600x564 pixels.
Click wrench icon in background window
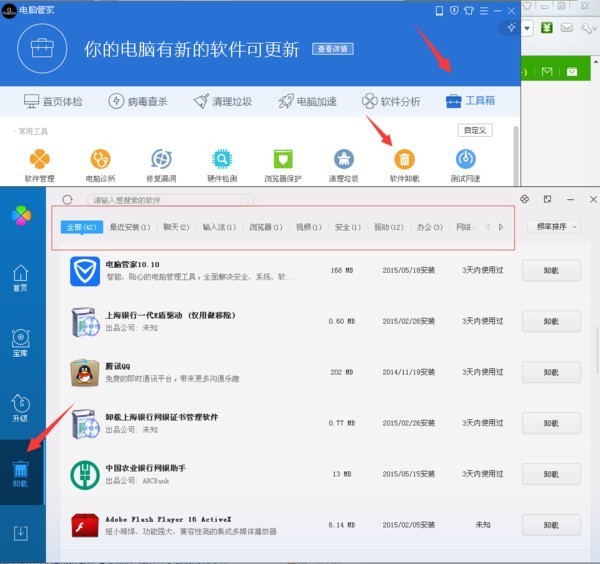coord(587,28)
